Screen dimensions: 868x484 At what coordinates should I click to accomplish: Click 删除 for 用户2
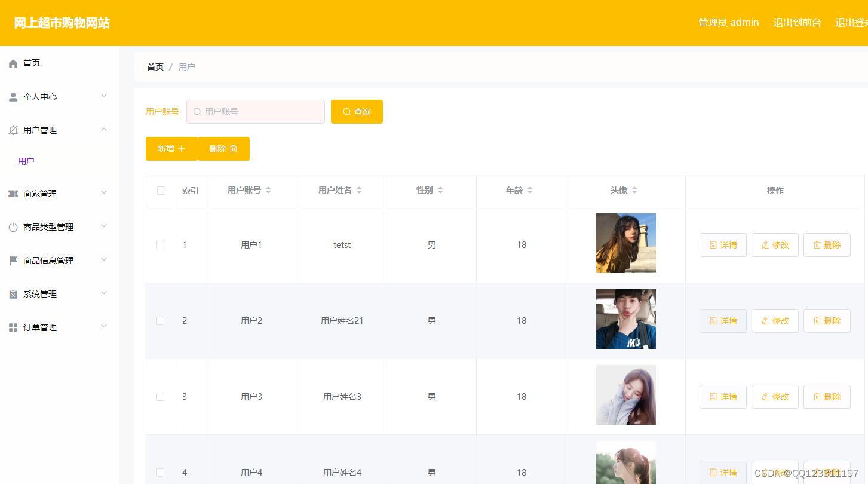click(x=827, y=321)
